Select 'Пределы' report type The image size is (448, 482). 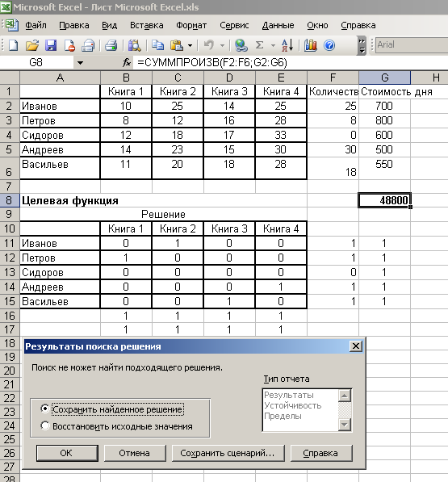283,416
